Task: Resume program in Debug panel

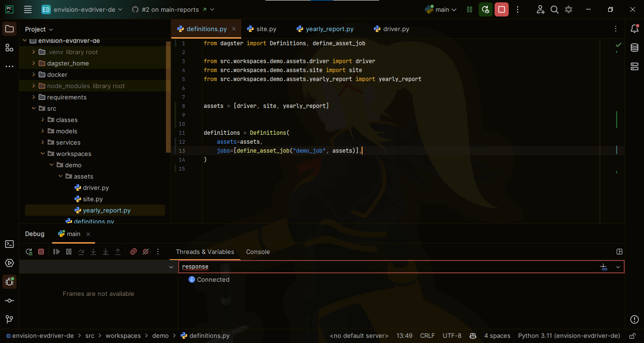Action: pos(57,252)
